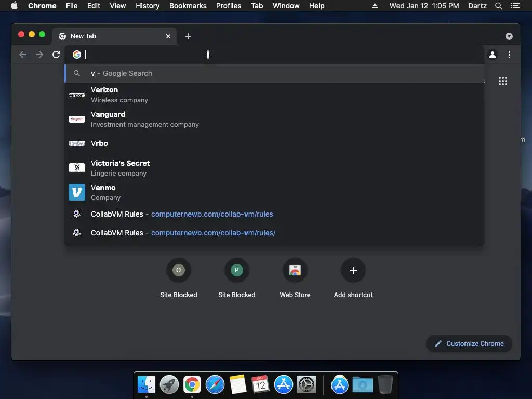Open Chrome three-dot menu
The height and width of the screenshot is (399, 532).
(x=509, y=55)
